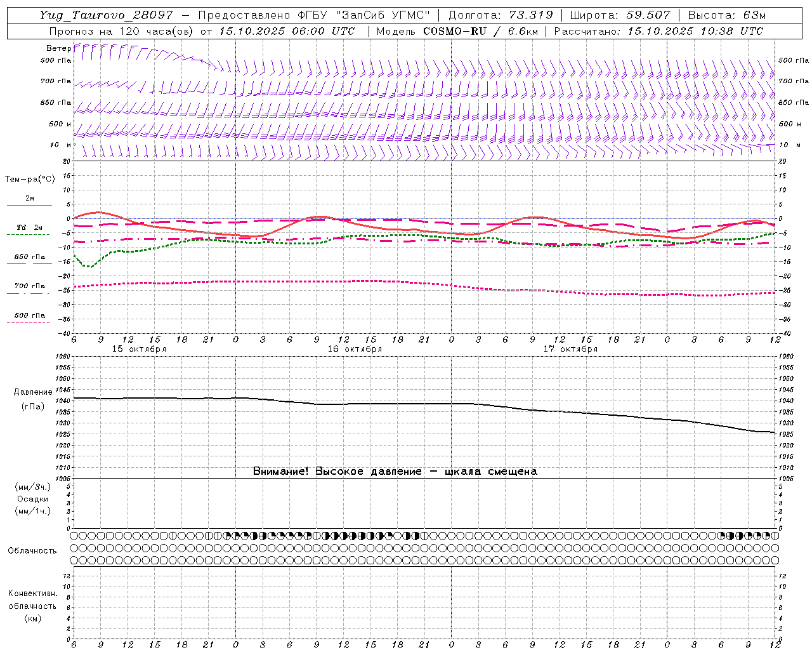Click the (гПа) unit label under Давление
Viewport: 812px width, 650px height.
pos(33,406)
